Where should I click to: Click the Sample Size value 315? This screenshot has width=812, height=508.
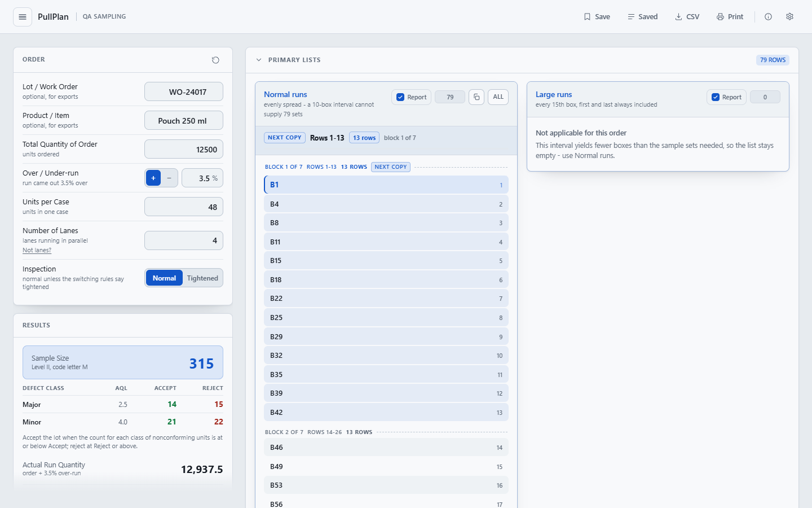tap(201, 364)
